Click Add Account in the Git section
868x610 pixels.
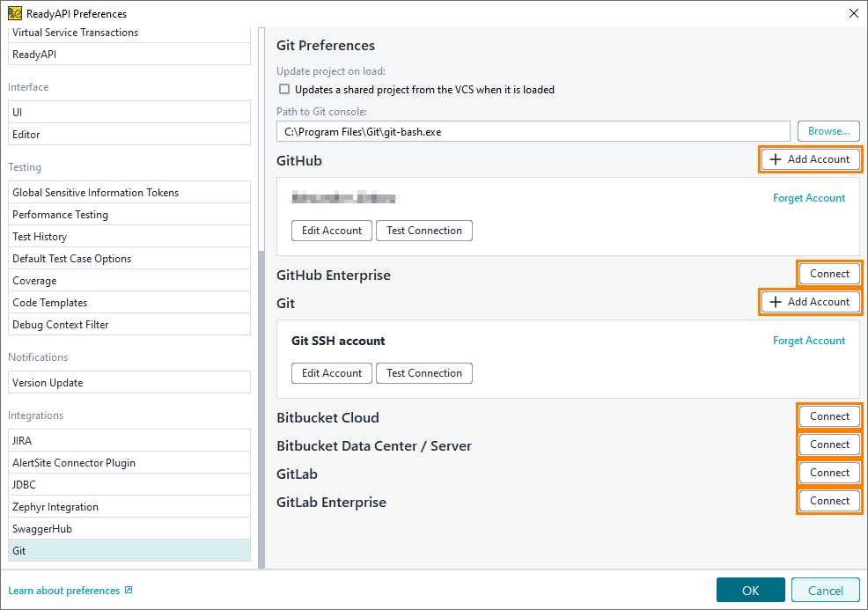tap(811, 302)
